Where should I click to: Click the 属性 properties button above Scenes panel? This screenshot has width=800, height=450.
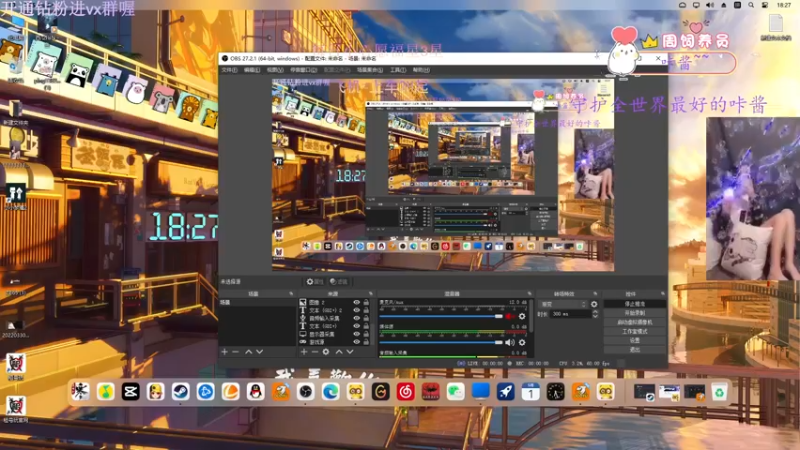[x=315, y=282]
